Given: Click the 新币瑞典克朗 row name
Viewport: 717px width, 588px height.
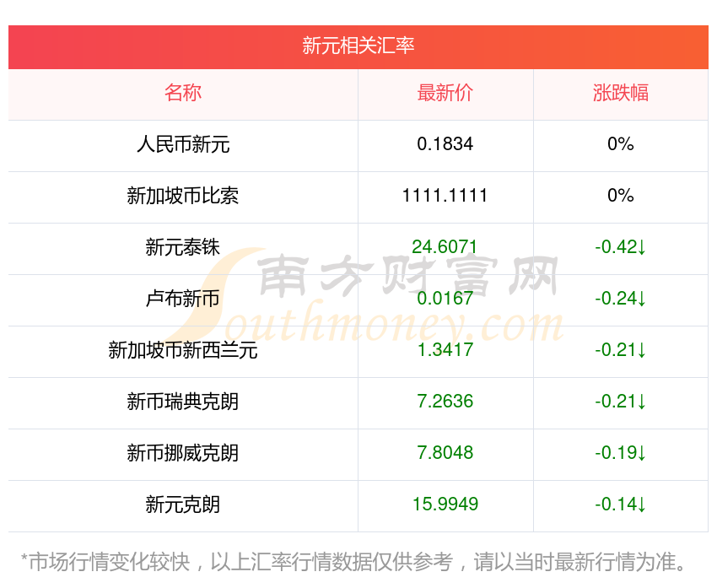Looking at the screenshot, I should (x=183, y=402).
